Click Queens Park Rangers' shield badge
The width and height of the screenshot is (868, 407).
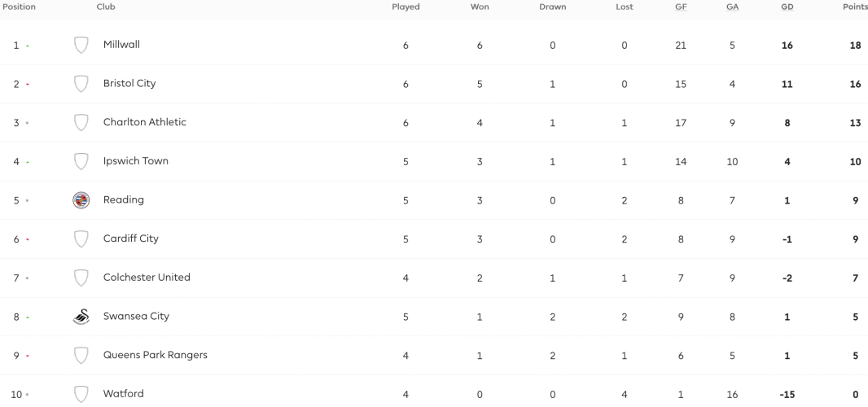pos(81,356)
